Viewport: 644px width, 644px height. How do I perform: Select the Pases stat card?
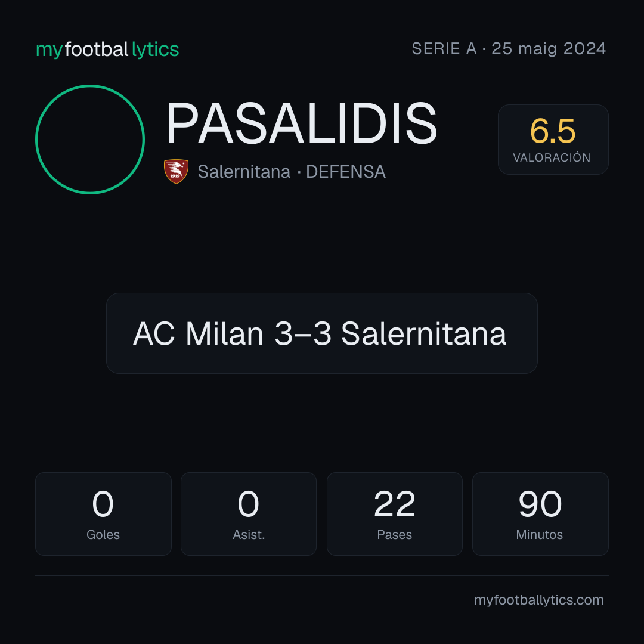pyautogui.click(x=394, y=514)
